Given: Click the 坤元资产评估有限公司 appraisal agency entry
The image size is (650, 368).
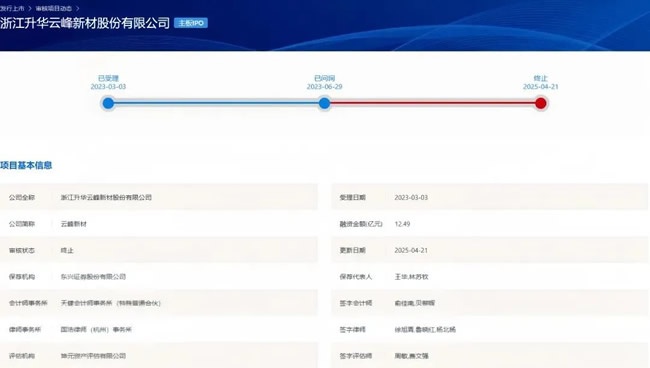Looking at the screenshot, I should tap(93, 356).
